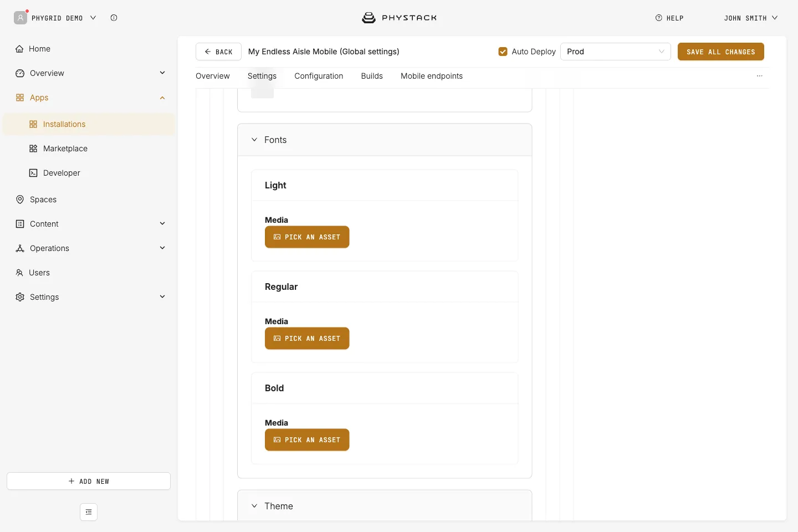Click the Operations nodes icon
Image resolution: width=798 pixels, height=532 pixels.
pyautogui.click(x=20, y=248)
